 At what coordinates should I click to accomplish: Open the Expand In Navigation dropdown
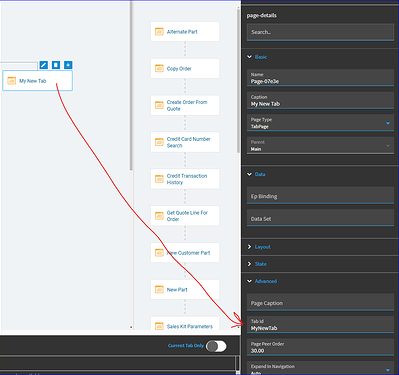(388, 370)
